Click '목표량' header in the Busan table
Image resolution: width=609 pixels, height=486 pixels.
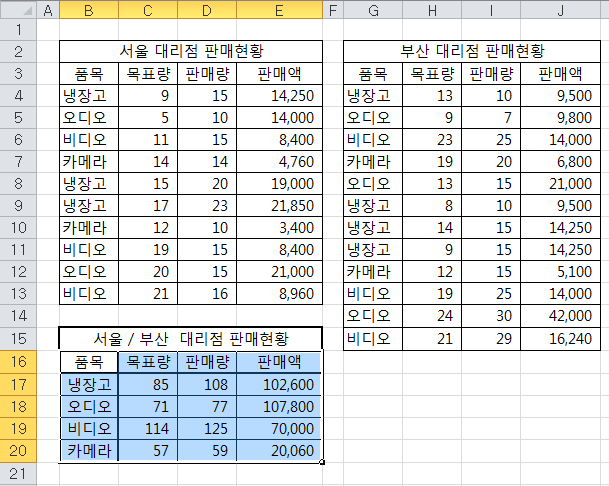click(432, 73)
